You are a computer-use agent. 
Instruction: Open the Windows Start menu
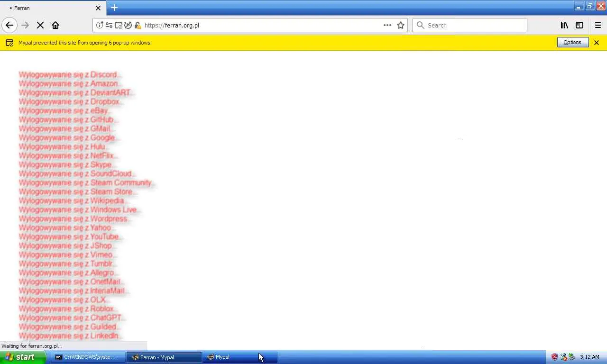(x=23, y=357)
